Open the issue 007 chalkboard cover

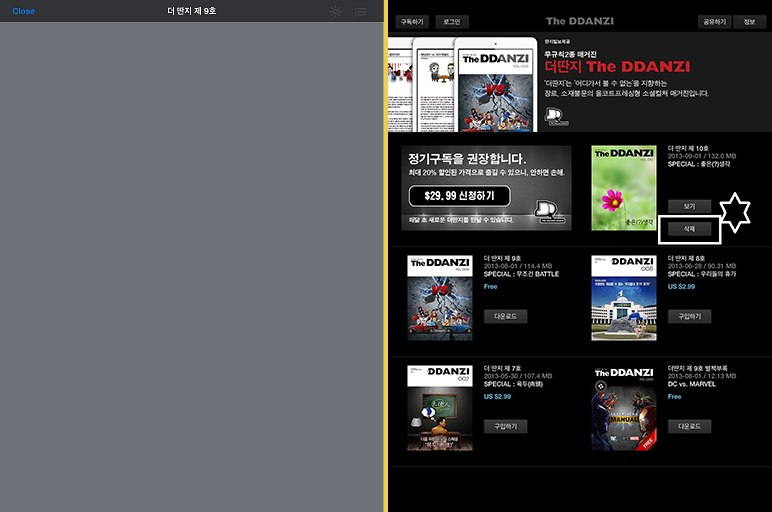click(440, 408)
